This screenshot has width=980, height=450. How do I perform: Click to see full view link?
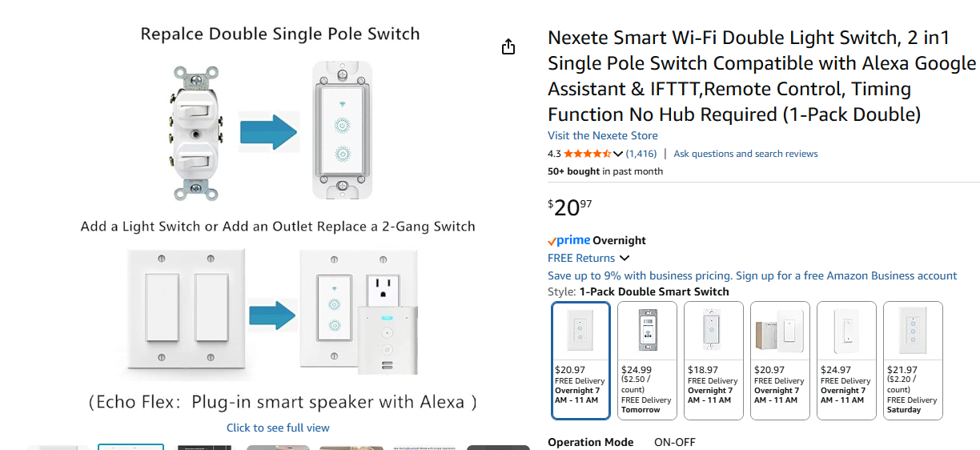click(x=278, y=428)
